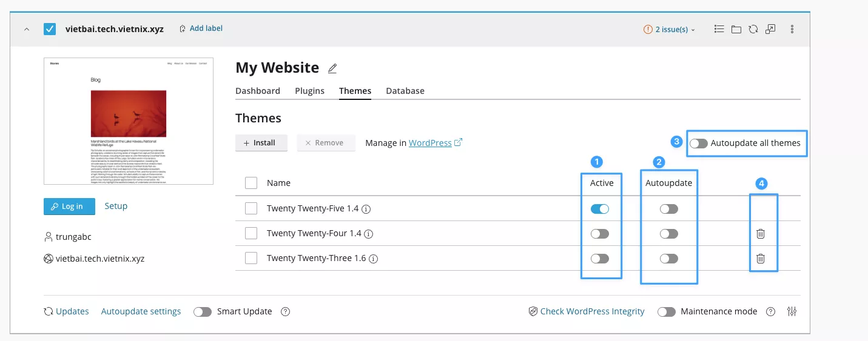Open File Manager folder icon
The height and width of the screenshot is (341, 868).
[736, 29]
